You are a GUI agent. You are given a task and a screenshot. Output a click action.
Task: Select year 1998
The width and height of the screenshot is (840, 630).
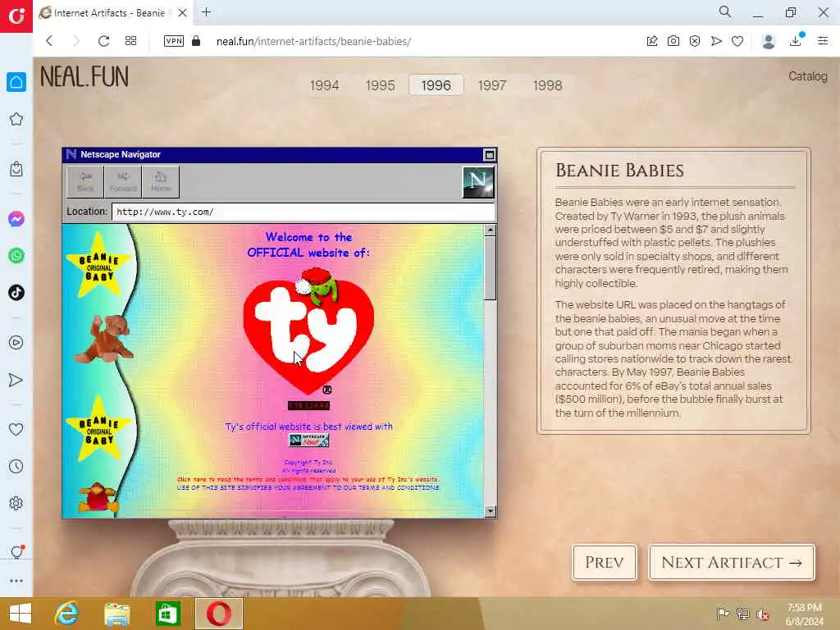pos(547,85)
